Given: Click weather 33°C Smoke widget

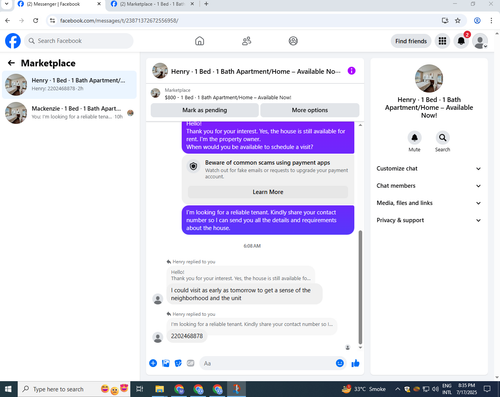Looking at the screenshot, I should coord(364,389).
